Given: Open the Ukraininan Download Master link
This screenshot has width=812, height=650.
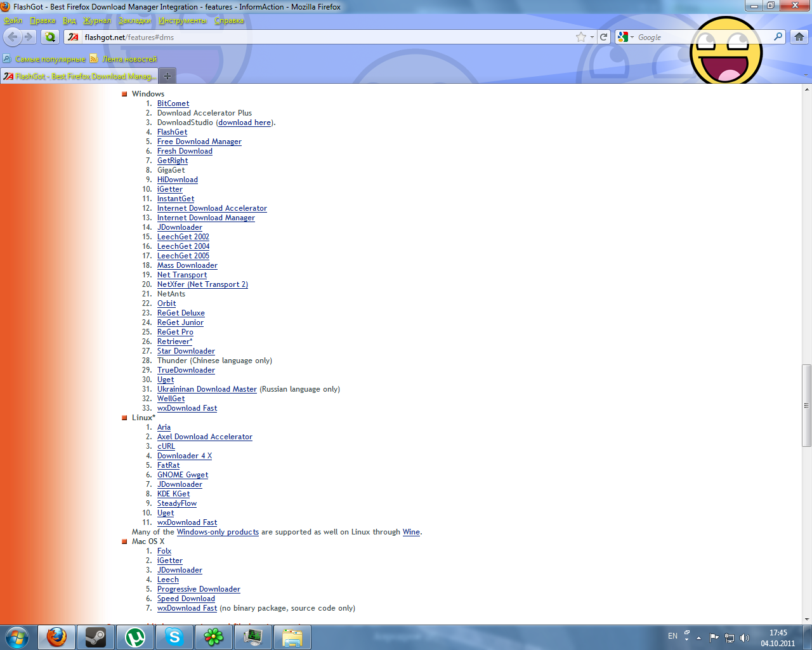Looking at the screenshot, I should pyautogui.click(x=207, y=389).
